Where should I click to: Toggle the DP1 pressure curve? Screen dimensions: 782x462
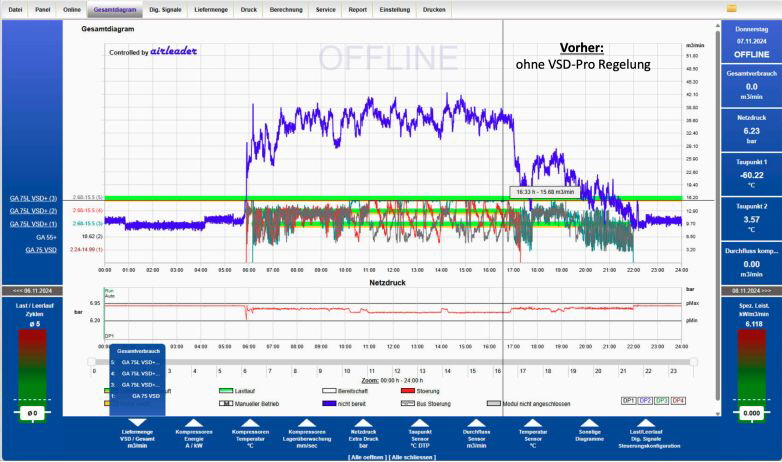click(x=629, y=400)
